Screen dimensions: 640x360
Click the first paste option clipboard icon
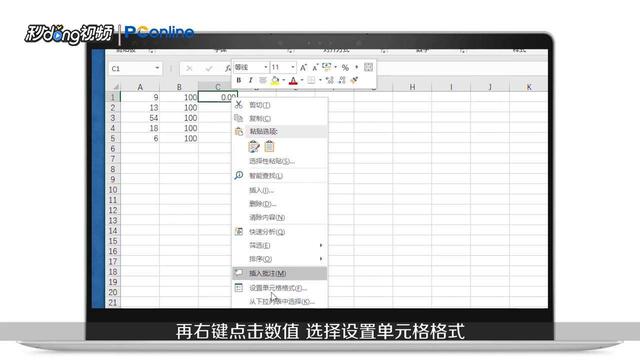click(254, 147)
